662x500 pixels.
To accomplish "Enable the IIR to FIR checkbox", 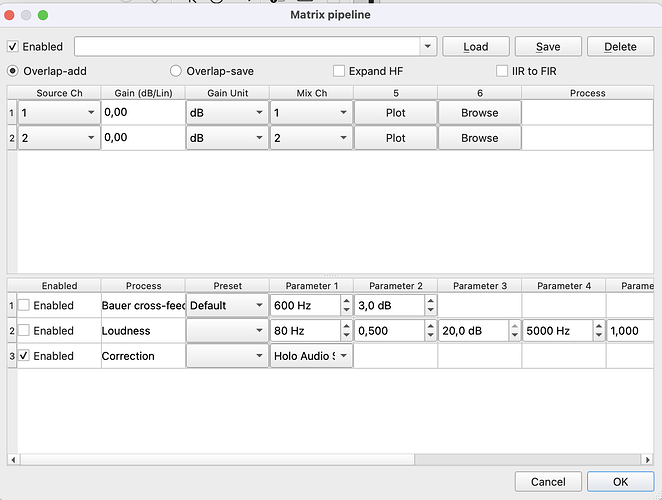I will click(x=502, y=71).
